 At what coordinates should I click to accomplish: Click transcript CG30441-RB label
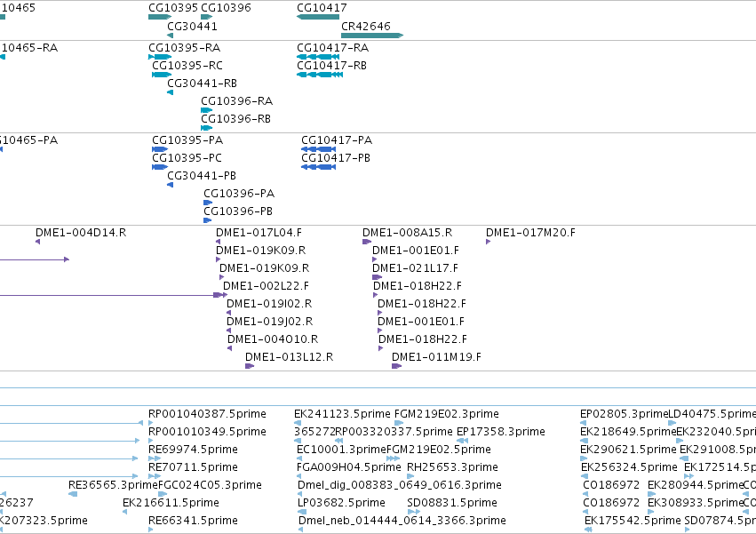[202, 84]
